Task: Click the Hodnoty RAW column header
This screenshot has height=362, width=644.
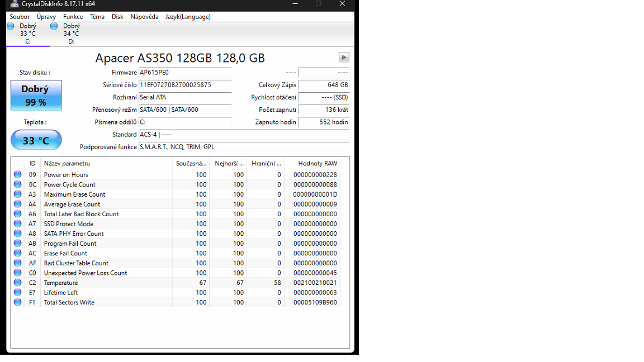Action: pos(318,163)
